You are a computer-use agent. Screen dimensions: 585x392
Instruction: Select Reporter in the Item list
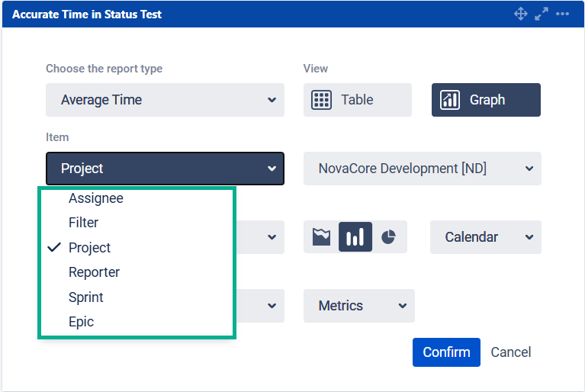94,272
